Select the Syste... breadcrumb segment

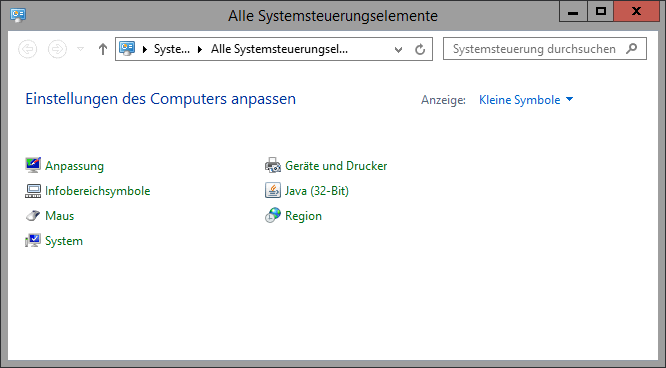pos(172,49)
